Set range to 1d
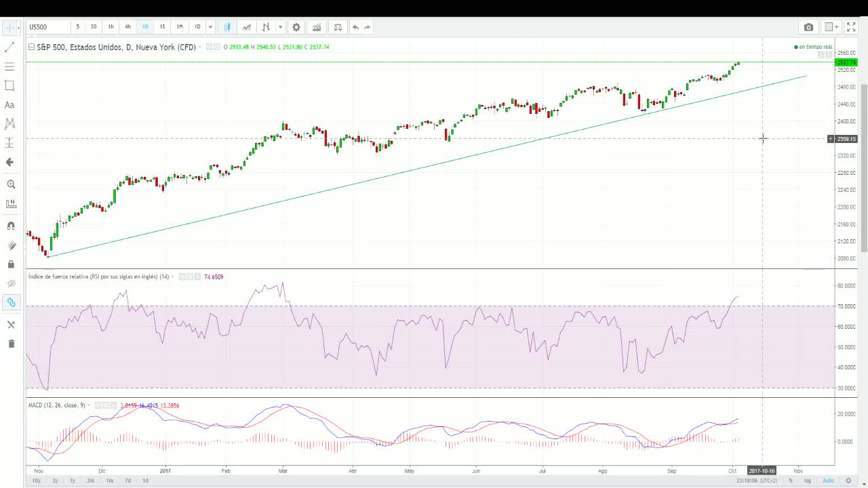 point(145,481)
